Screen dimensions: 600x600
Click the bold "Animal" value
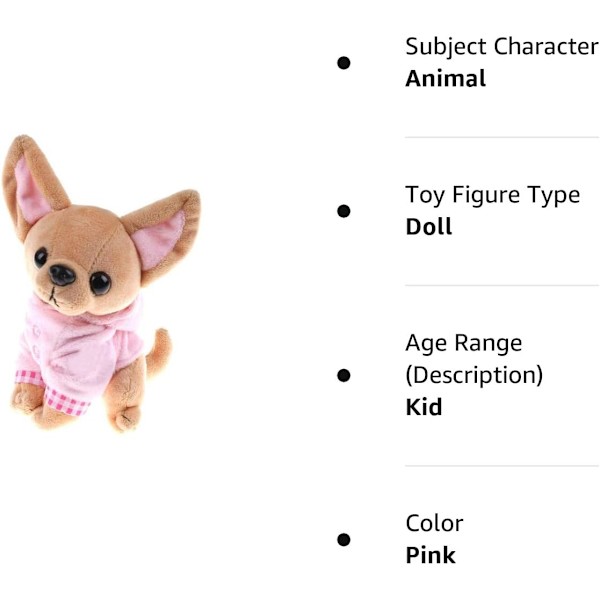(x=445, y=78)
